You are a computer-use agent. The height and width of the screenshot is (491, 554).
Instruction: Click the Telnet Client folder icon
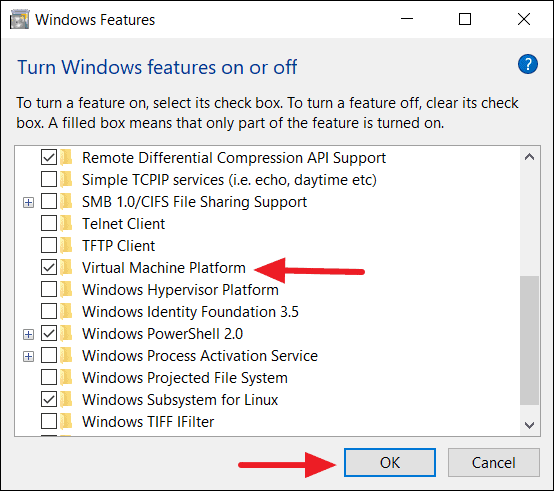coord(66,224)
